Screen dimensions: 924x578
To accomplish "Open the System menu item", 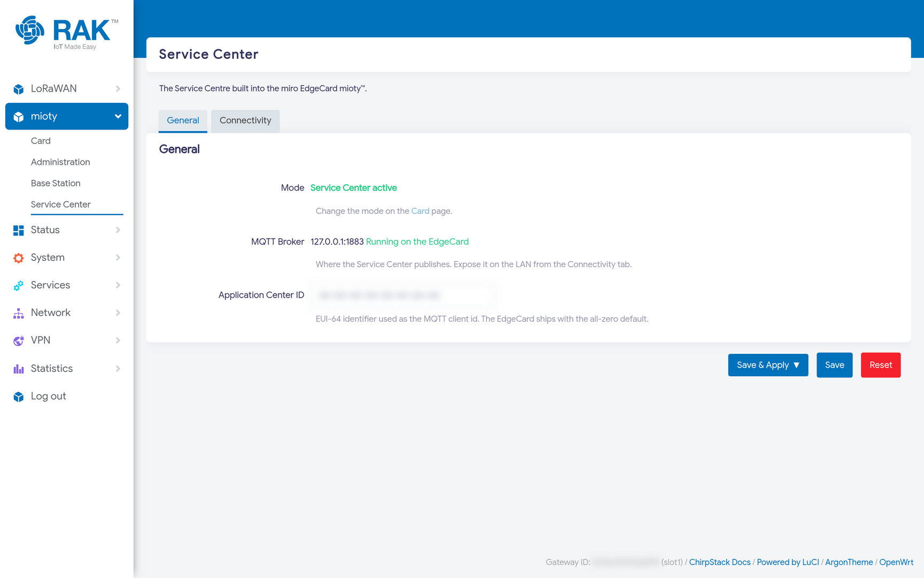I will tap(67, 258).
